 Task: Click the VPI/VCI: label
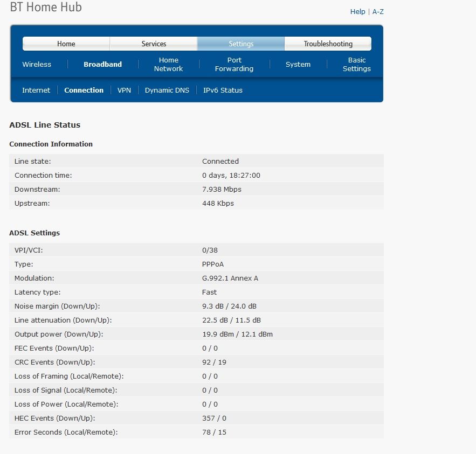(x=29, y=250)
